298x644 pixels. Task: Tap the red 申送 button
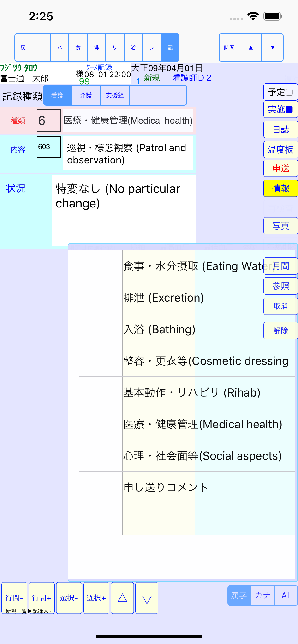(280, 168)
